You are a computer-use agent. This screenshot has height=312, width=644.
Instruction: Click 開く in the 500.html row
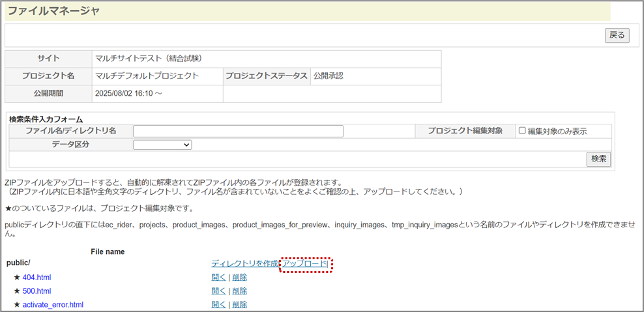click(219, 291)
